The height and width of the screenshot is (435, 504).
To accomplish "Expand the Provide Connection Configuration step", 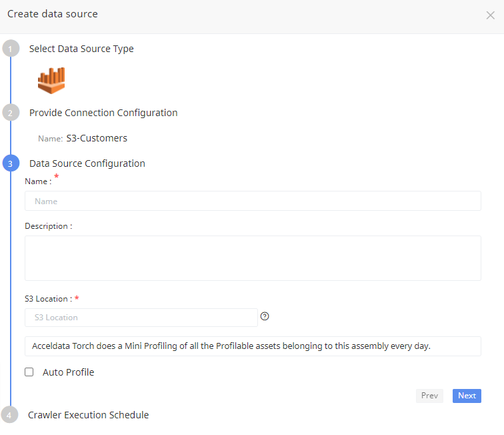I will click(103, 113).
